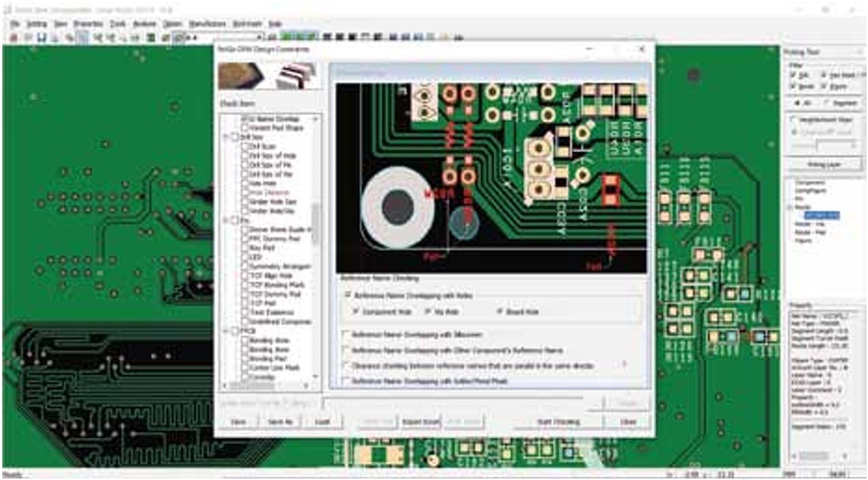This screenshot has height=480, width=868.
Task: Enable Reference Name Overlapping with Silkscreen
Action: tap(347, 334)
